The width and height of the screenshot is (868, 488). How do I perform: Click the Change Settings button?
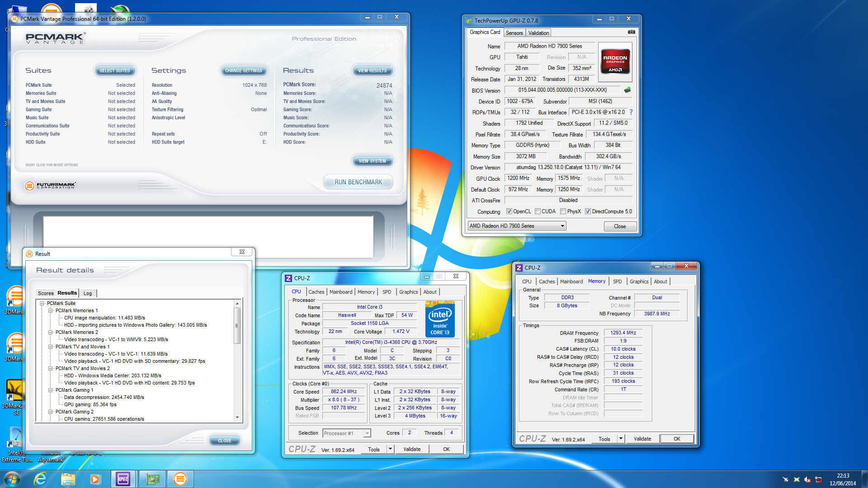(x=244, y=70)
